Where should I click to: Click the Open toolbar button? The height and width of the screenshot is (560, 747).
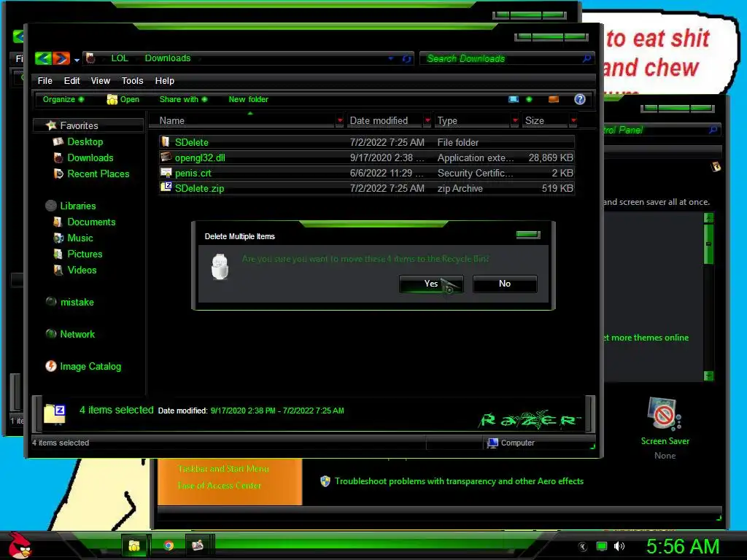pyautogui.click(x=123, y=99)
